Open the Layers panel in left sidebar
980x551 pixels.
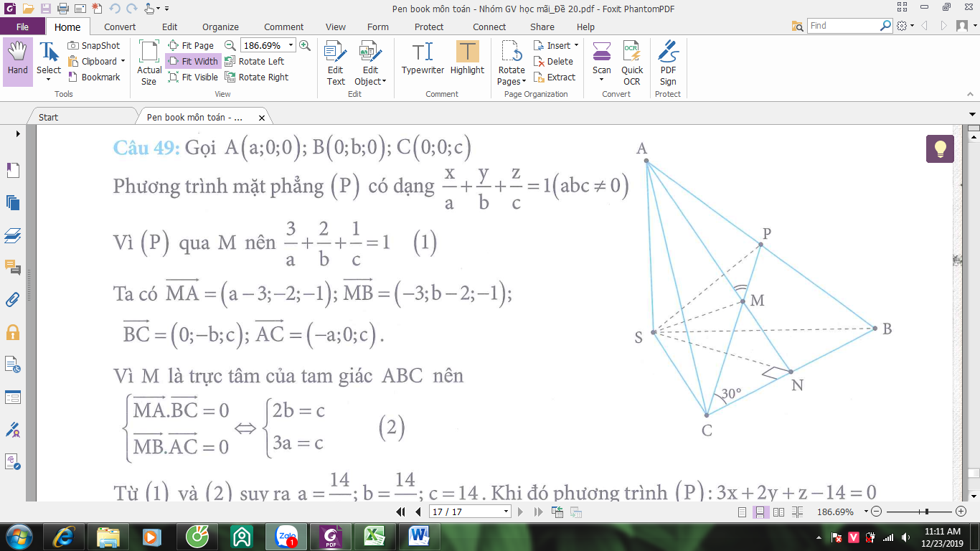point(13,235)
